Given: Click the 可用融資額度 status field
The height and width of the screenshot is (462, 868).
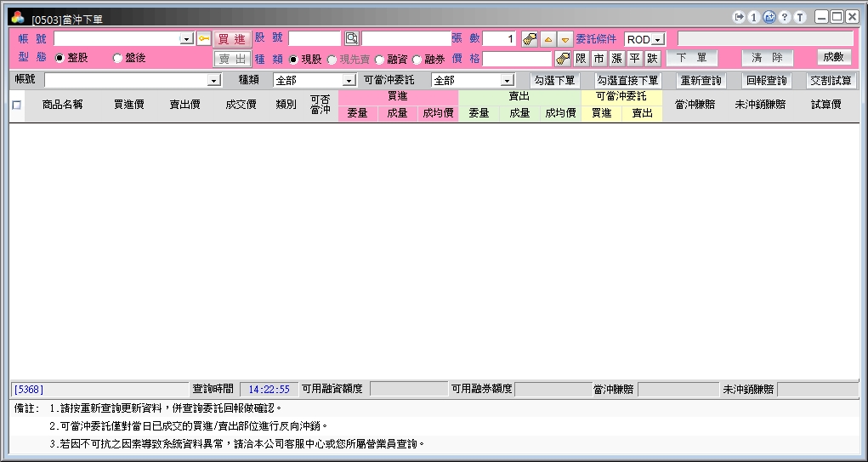Looking at the screenshot, I should [x=409, y=389].
